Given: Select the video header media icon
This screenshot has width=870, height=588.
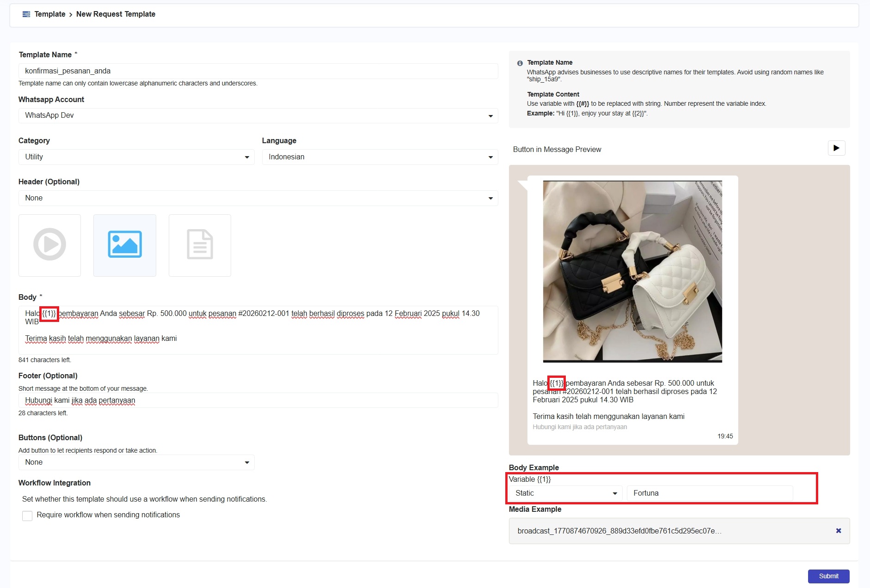Looking at the screenshot, I should coord(49,245).
